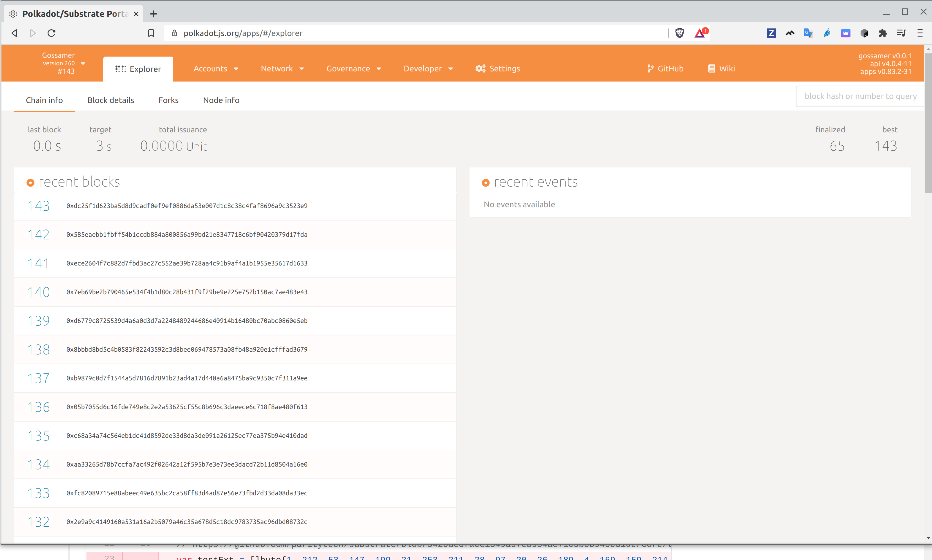Click the bookmark icon in address bar
The width and height of the screenshot is (932, 560).
coord(151,33)
